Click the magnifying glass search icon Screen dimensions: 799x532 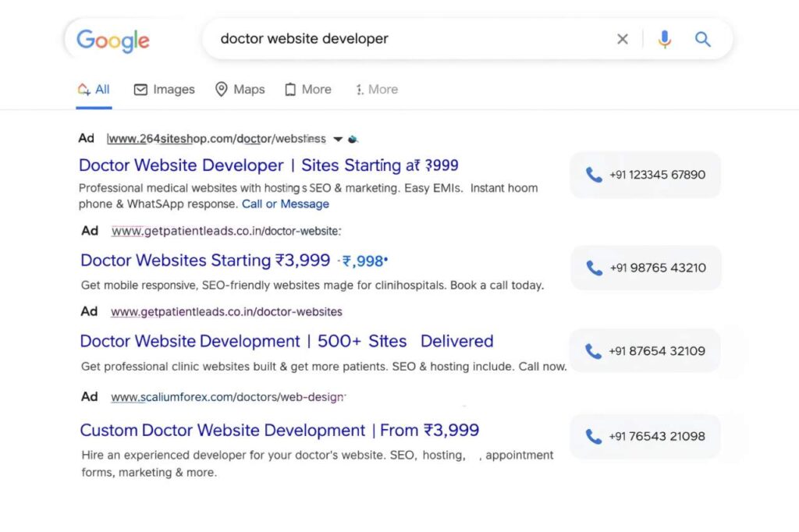703,39
